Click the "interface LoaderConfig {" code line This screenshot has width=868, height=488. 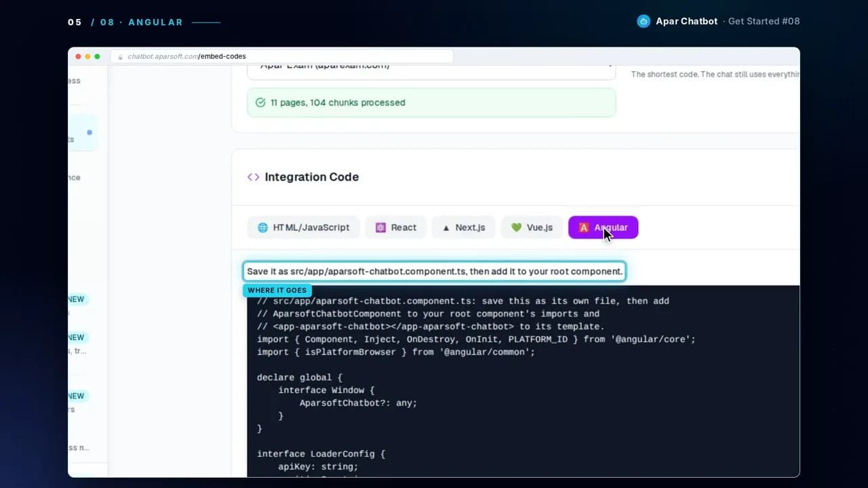[321, 454]
